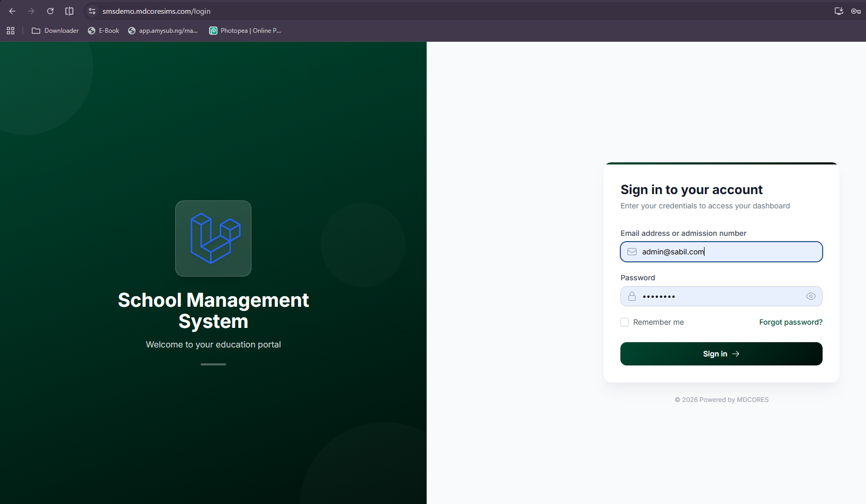The image size is (866, 504).
Task: Open the Photopea bookmark
Action: coord(245,31)
